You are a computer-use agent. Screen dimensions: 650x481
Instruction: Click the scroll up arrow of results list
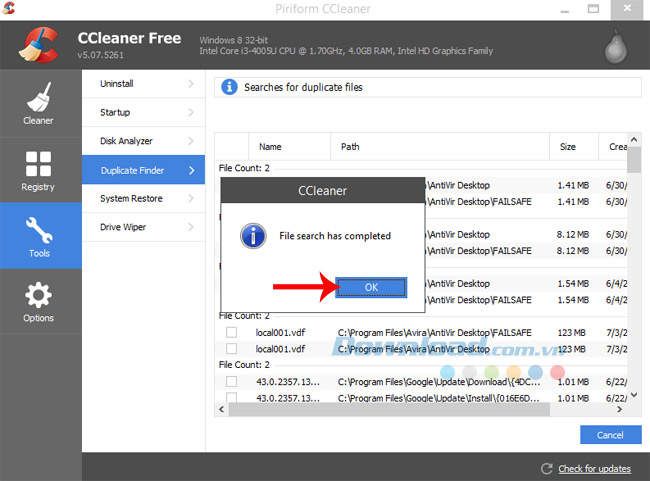point(634,140)
